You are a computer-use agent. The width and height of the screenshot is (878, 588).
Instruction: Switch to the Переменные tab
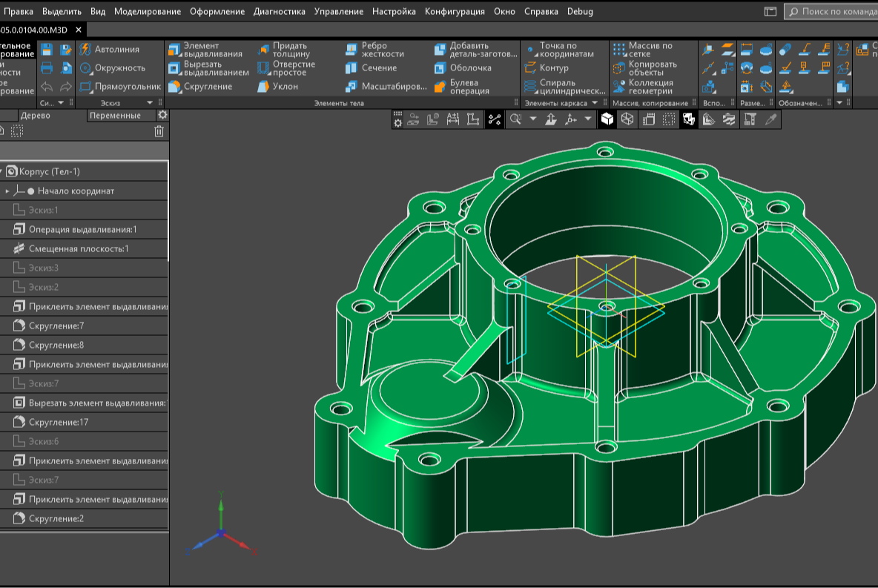113,115
